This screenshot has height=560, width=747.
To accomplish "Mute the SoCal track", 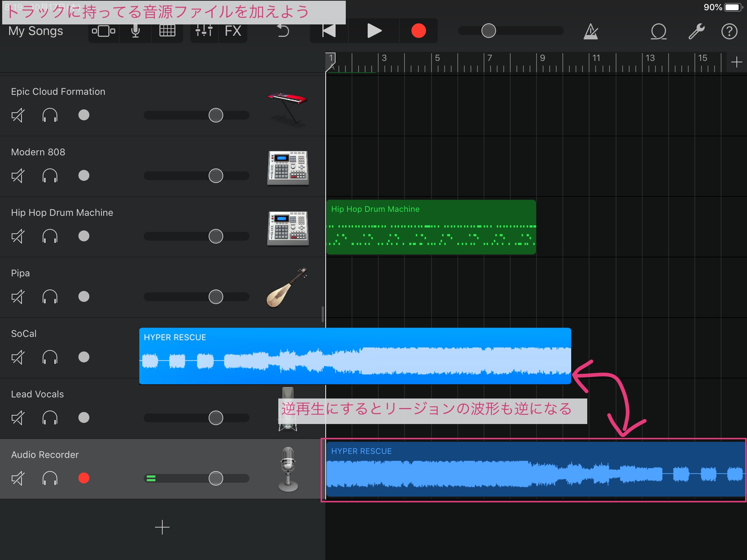I will coord(18,357).
